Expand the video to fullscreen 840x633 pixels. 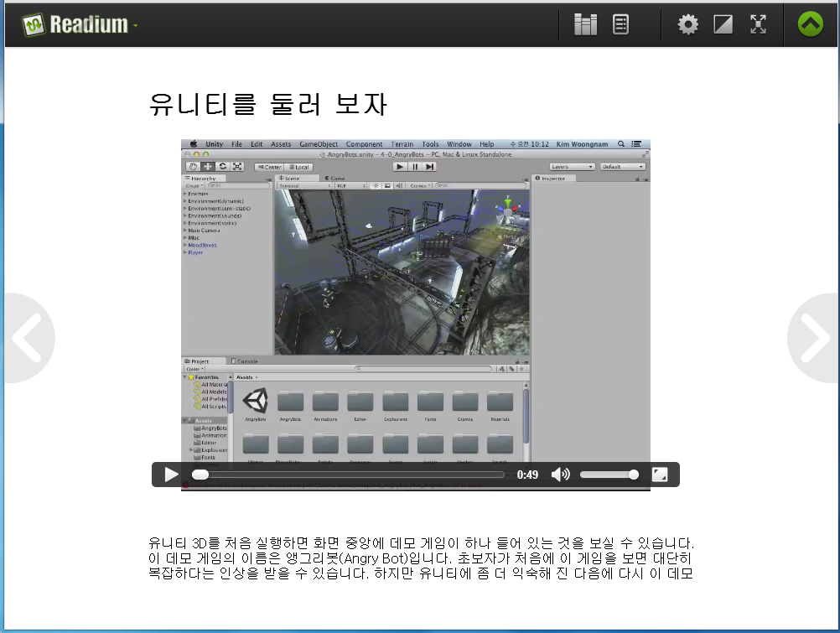(660, 475)
